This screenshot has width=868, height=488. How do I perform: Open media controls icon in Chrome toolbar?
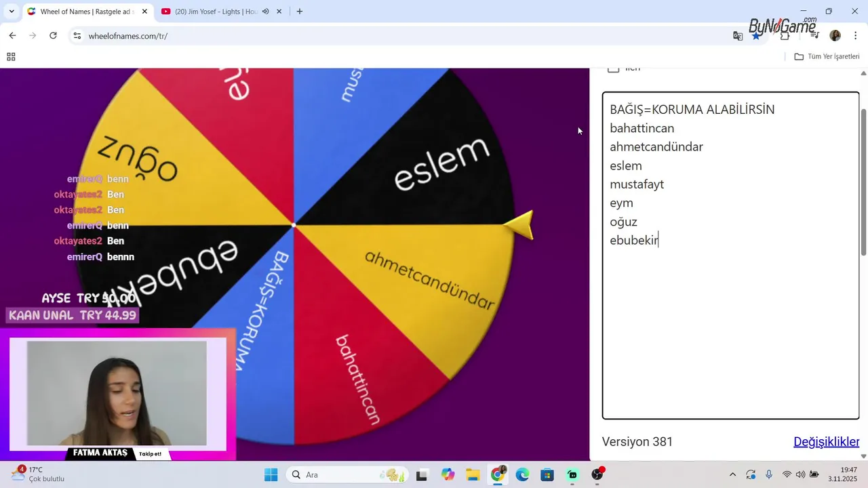pos(814,36)
